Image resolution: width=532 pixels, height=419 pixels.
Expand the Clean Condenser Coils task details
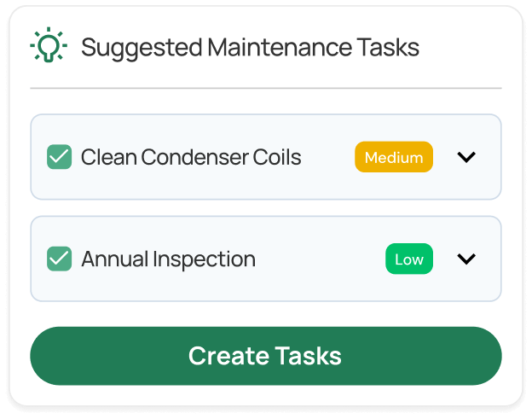(465, 157)
